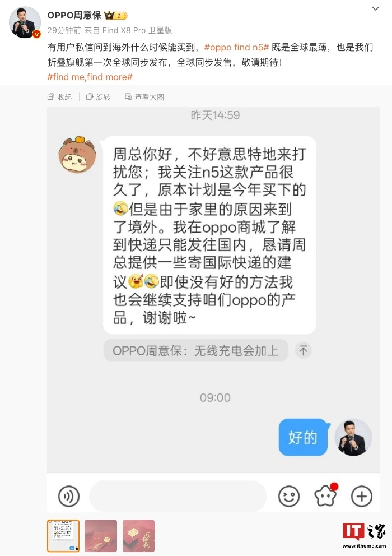Click the OPPO周意保 username

pos(74,15)
